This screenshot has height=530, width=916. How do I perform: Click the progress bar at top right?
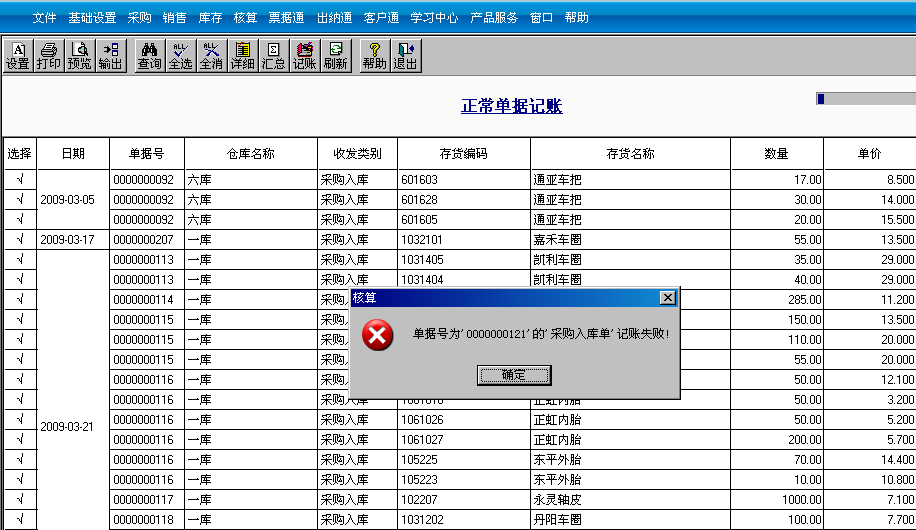tap(866, 99)
